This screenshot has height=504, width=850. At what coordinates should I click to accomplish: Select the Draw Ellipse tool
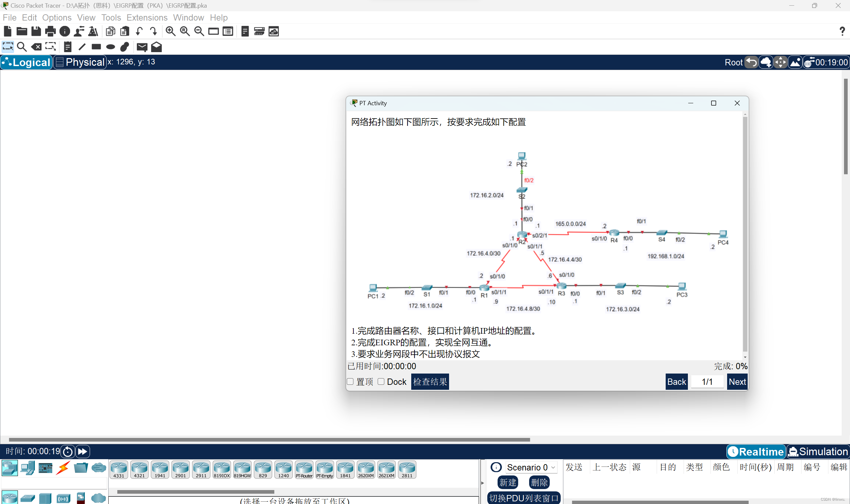(110, 47)
